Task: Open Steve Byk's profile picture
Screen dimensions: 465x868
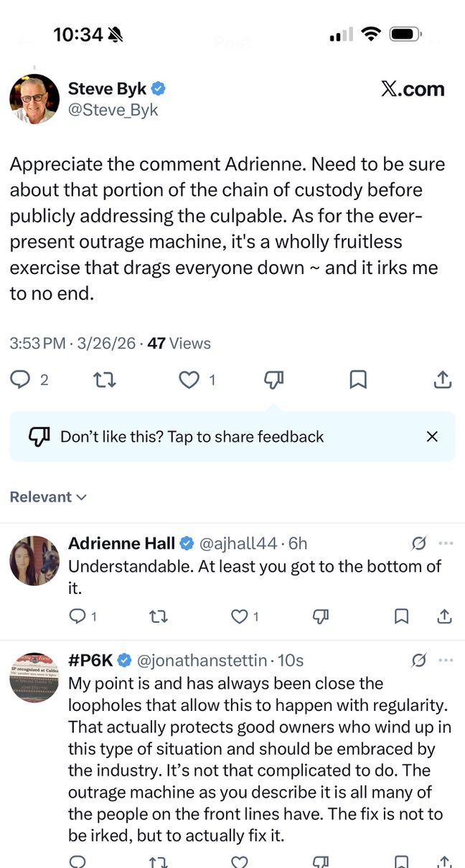Action: [x=34, y=98]
